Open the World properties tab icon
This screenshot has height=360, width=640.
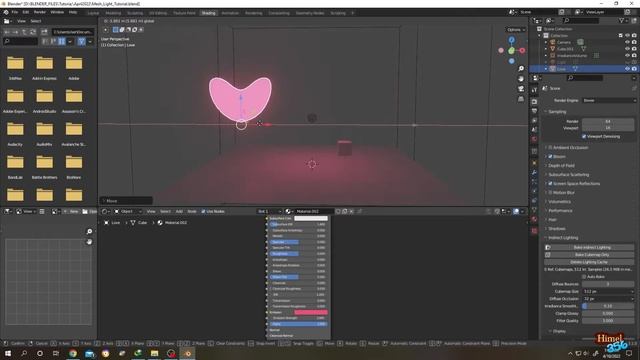point(534,139)
